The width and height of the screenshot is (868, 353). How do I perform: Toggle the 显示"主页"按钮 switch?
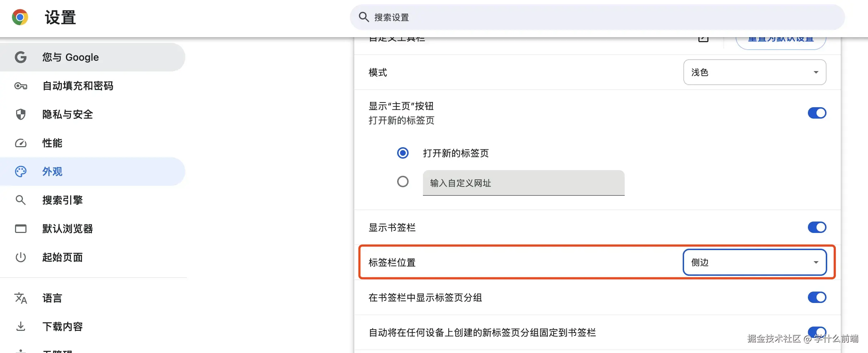817,113
